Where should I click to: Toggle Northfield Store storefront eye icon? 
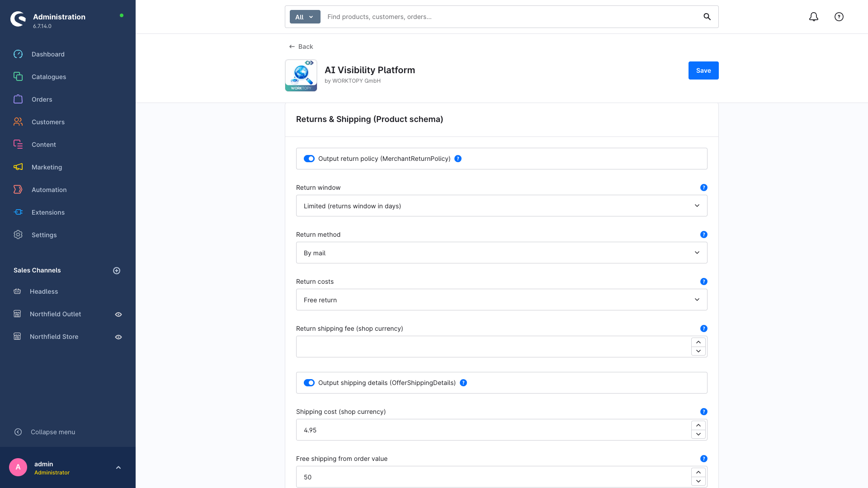pyautogui.click(x=118, y=337)
